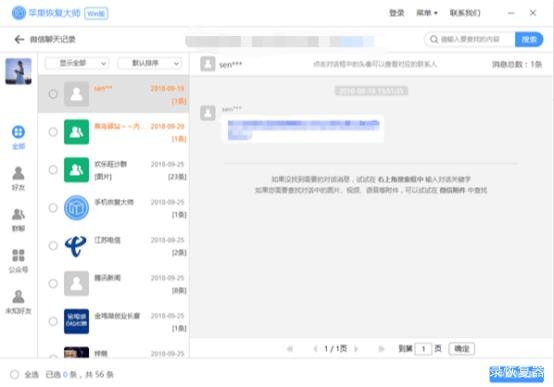Go back with the left arrow icon

click(x=19, y=39)
